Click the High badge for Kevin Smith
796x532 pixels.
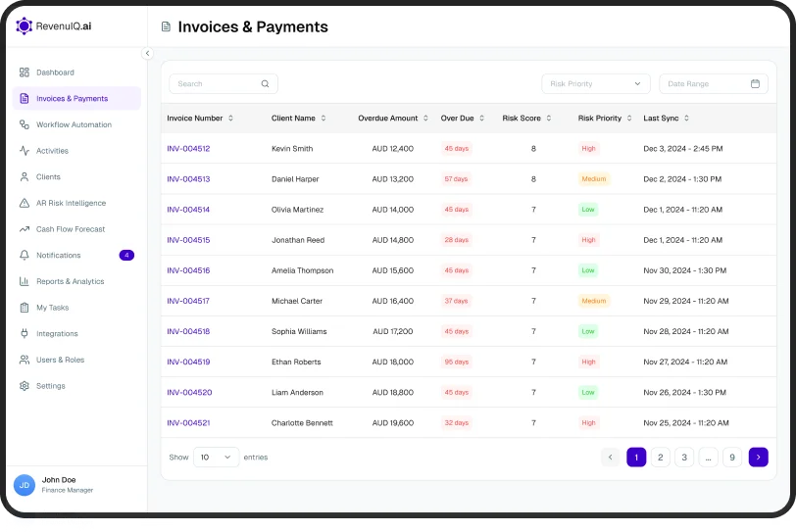[588, 149]
